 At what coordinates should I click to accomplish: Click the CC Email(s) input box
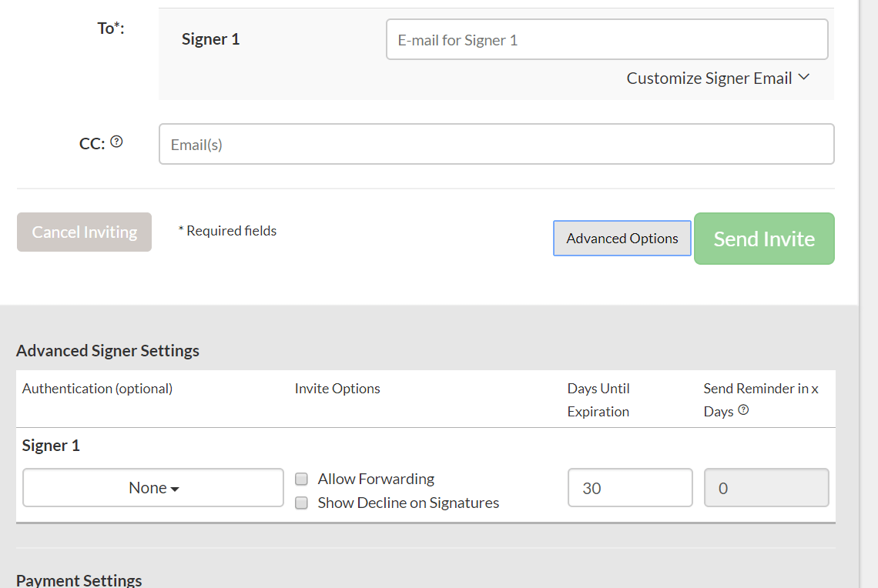coord(496,143)
